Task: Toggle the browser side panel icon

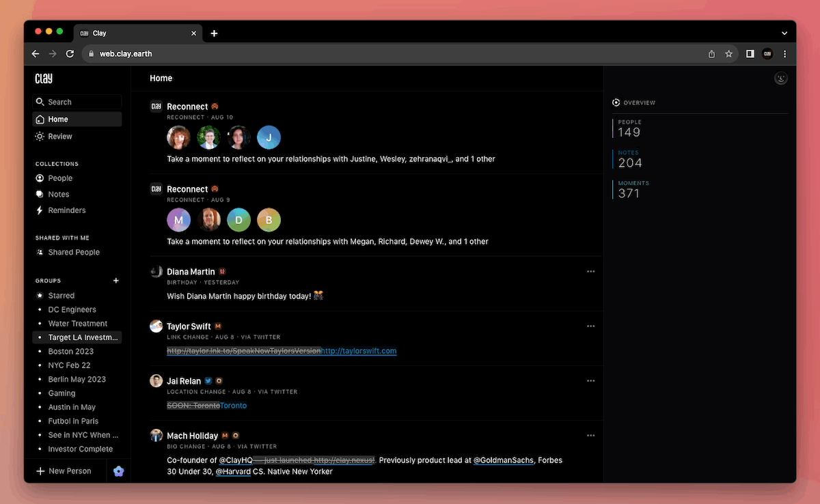Action: pyautogui.click(x=750, y=53)
